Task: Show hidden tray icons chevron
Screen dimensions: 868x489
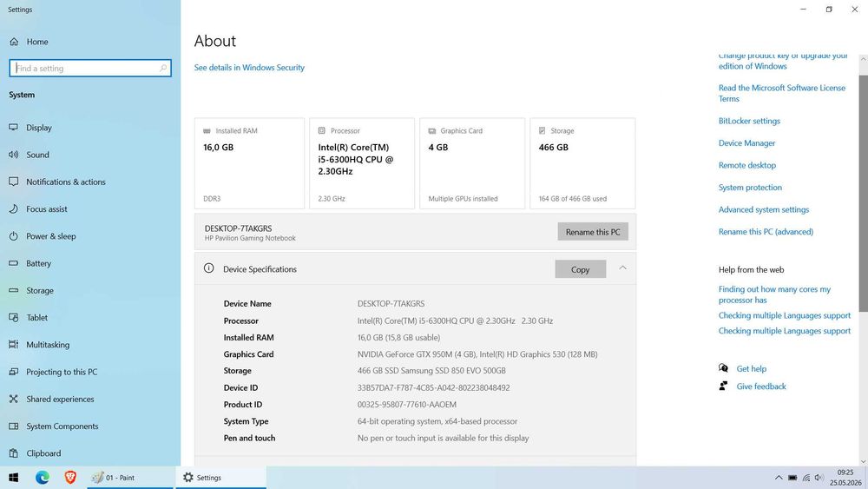Action: (x=779, y=478)
